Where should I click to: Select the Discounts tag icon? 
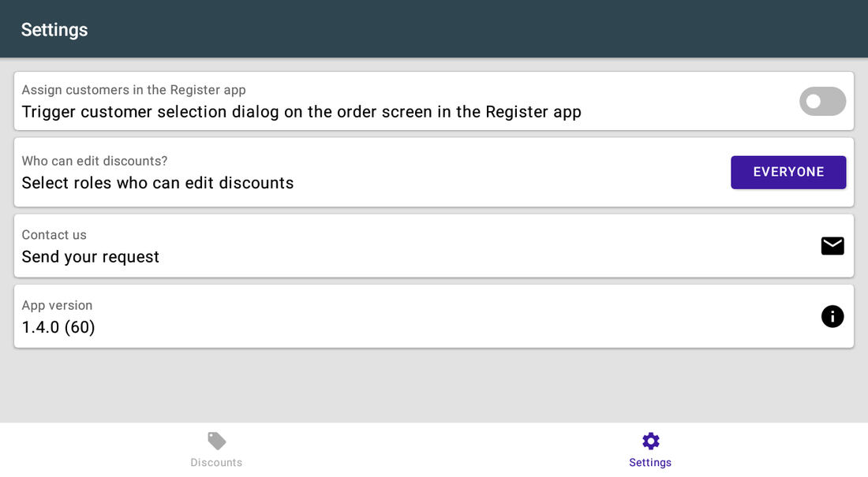click(x=216, y=441)
